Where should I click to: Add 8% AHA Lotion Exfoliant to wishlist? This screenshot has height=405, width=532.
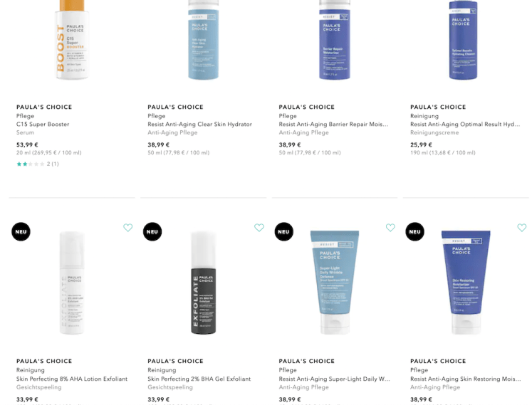click(128, 228)
